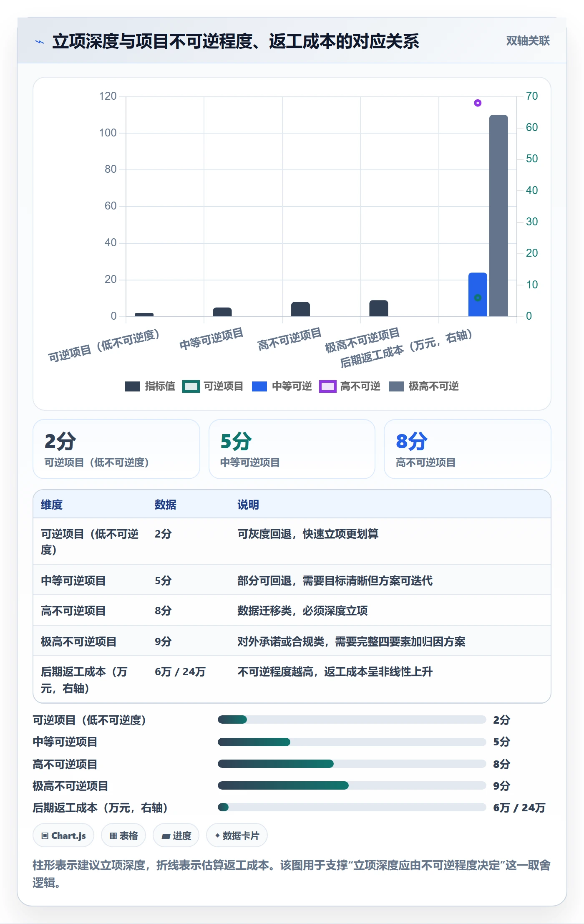
Task: Toggle the 高不可逆 legend series
Action: [350, 386]
